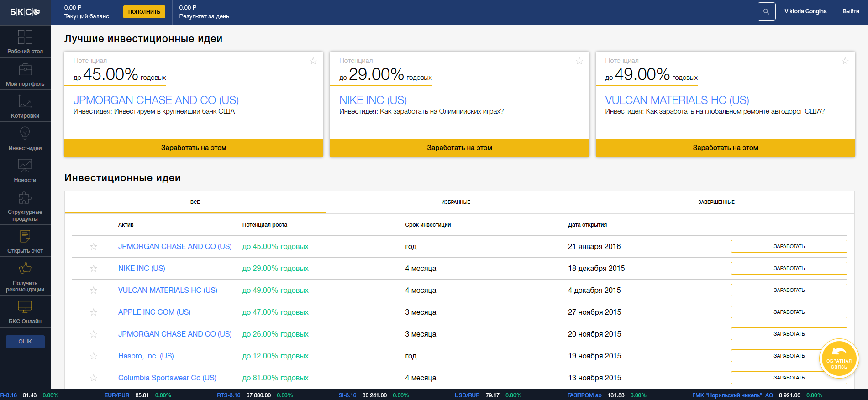Click '27 ноября 2015' date cell
868x400 pixels.
[x=594, y=312]
